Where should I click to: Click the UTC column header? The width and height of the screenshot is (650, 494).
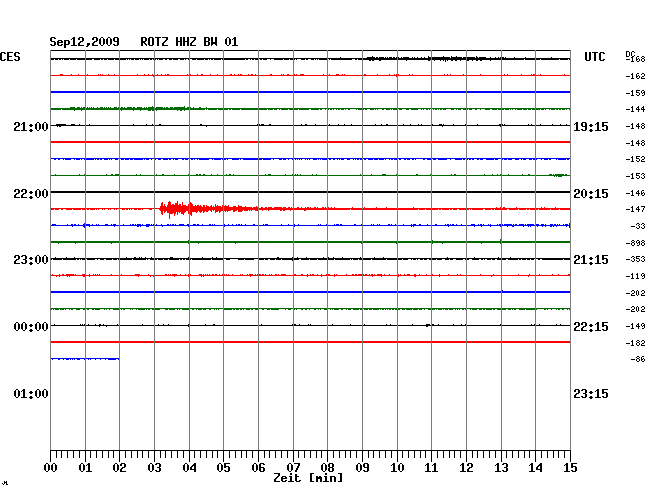pos(594,57)
